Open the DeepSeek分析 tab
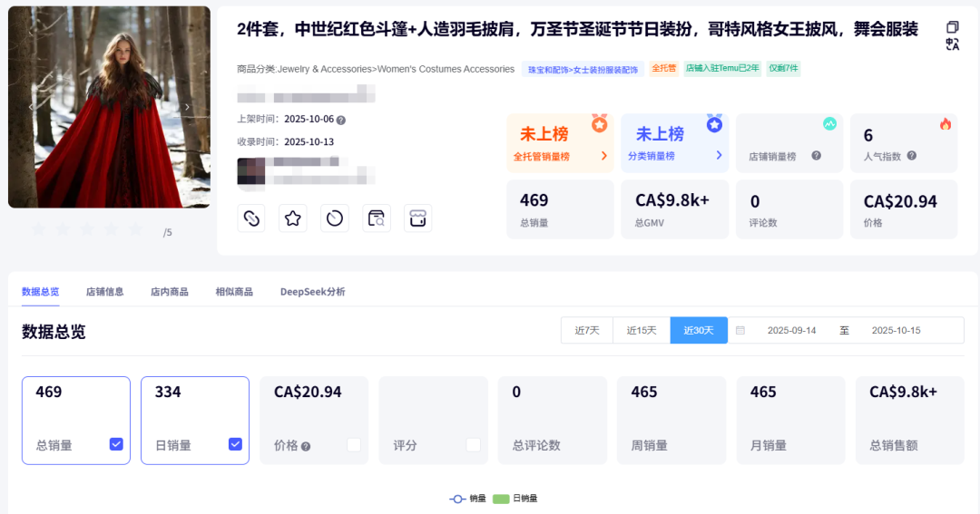 coord(312,292)
